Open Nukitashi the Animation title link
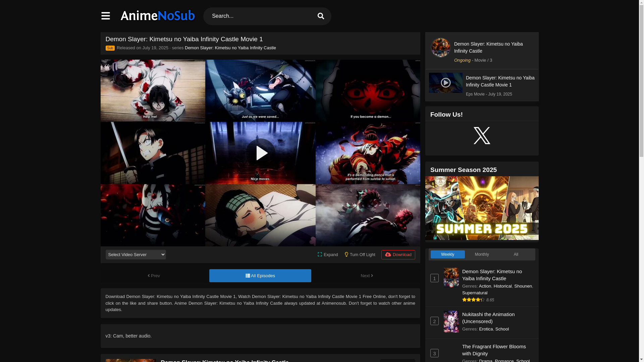644x362 pixels. 488,318
